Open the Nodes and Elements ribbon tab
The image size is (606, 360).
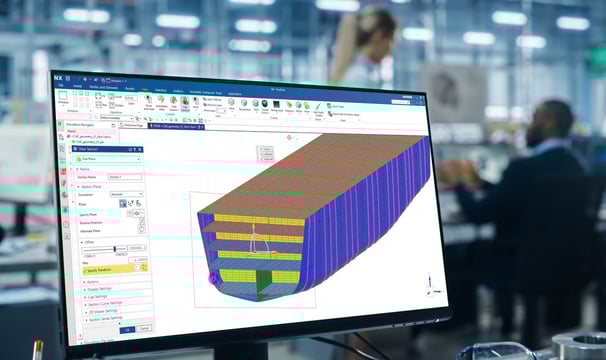point(104,87)
